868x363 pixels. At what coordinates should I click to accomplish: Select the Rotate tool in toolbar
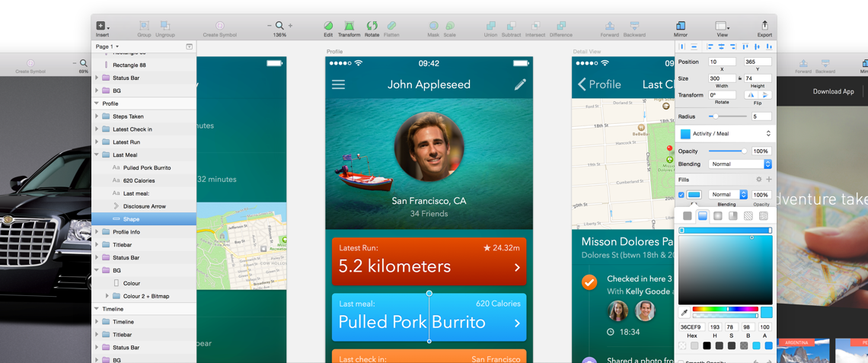point(372,27)
